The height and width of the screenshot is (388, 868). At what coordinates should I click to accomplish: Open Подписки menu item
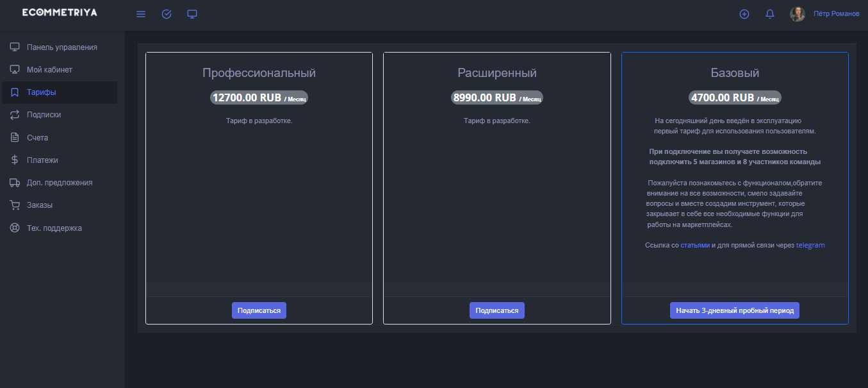[44, 115]
